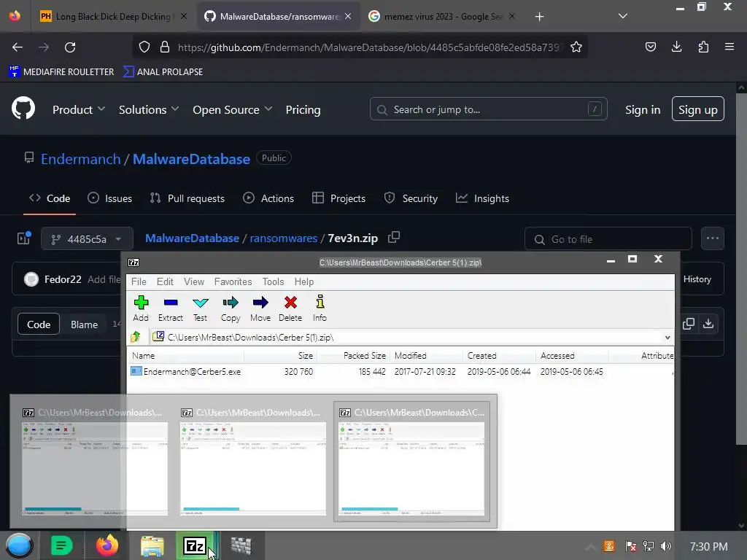Click the Sign in link

[643, 109]
